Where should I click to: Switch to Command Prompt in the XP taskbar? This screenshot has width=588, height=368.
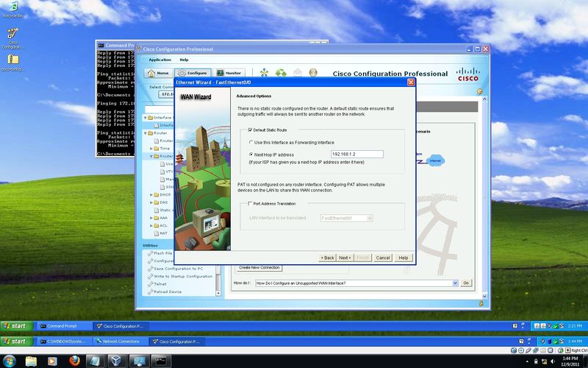tap(63, 326)
